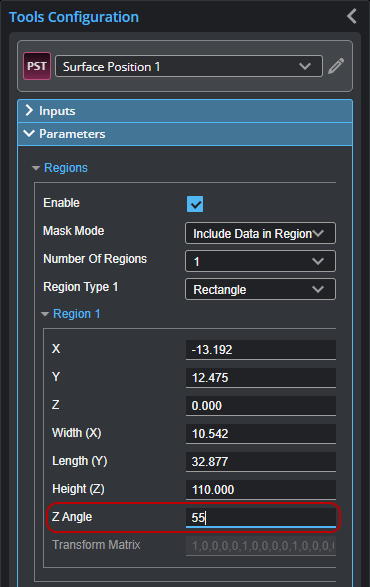Collapse the Parameters section
The width and height of the screenshot is (370, 587).
[x=185, y=134]
